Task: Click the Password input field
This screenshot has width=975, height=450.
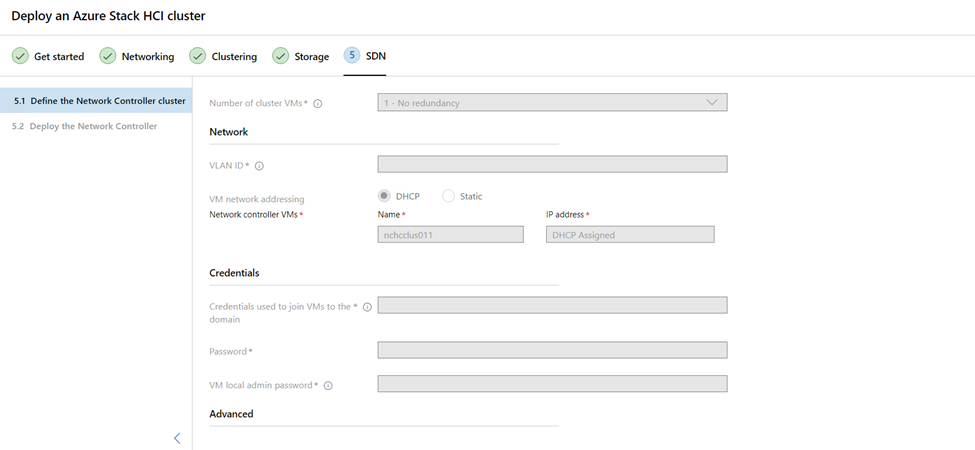Action: pyautogui.click(x=552, y=350)
